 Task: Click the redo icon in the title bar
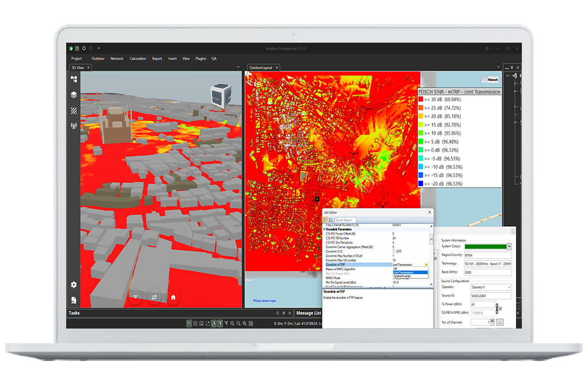91,49
